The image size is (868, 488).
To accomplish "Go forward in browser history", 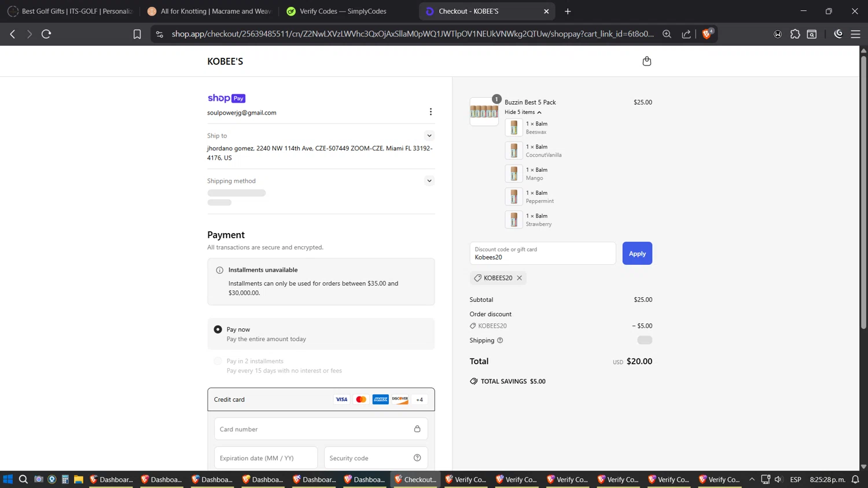I will 30,34.
